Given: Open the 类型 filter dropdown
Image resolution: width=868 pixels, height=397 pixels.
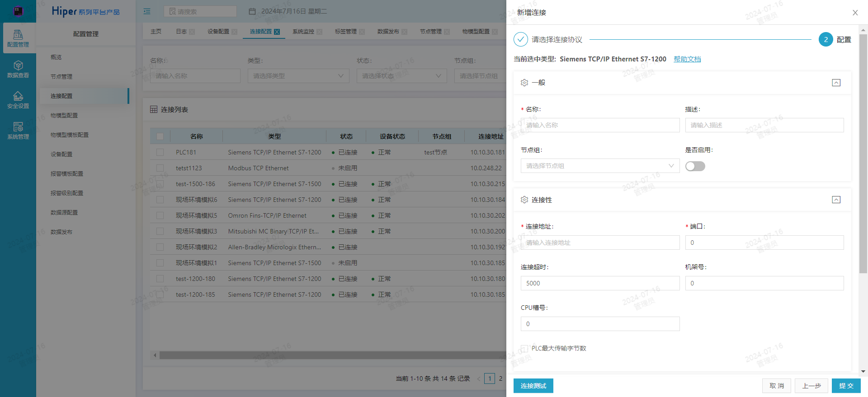Looking at the screenshot, I should 298,76.
